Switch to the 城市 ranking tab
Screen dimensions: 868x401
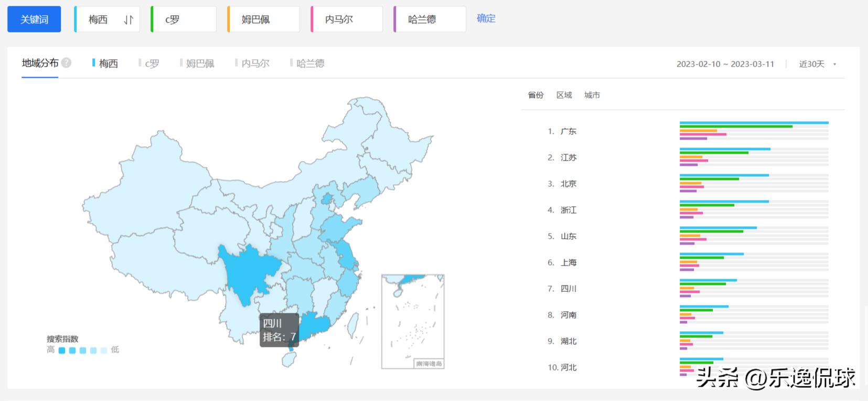pos(592,95)
